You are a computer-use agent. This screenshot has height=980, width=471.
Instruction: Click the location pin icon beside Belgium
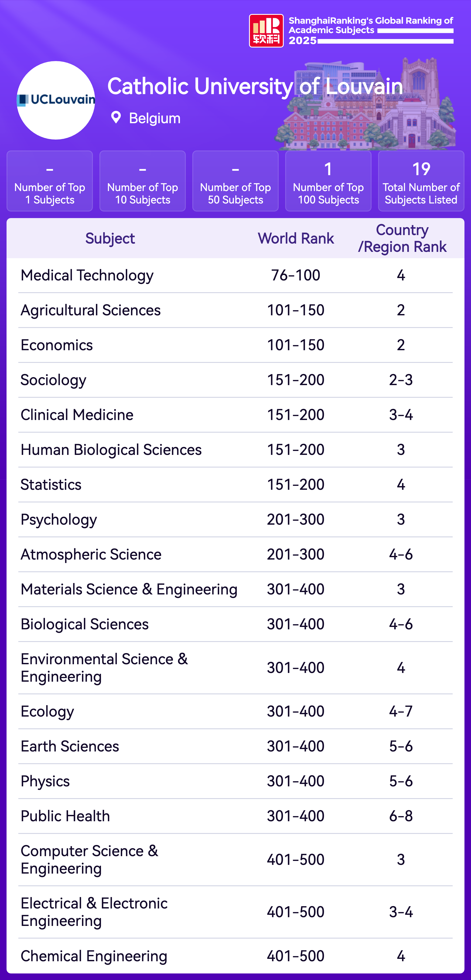pyautogui.click(x=116, y=118)
